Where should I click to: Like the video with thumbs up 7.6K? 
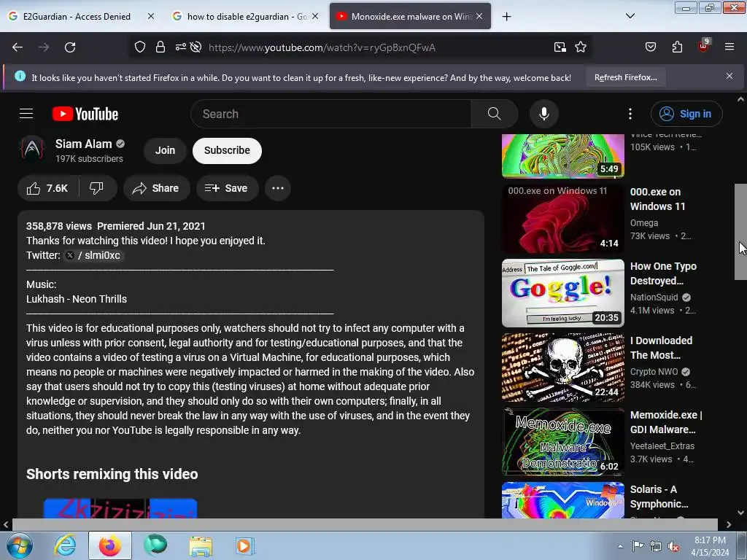pos(47,189)
